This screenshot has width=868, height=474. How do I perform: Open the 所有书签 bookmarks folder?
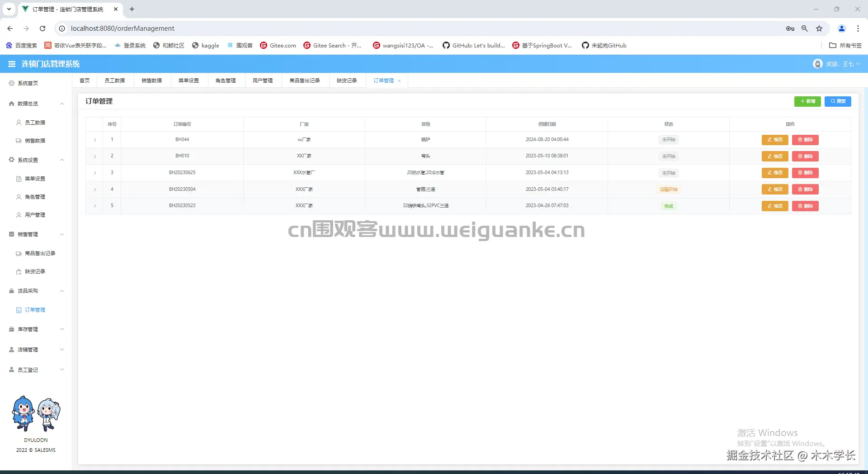(x=845, y=45)
